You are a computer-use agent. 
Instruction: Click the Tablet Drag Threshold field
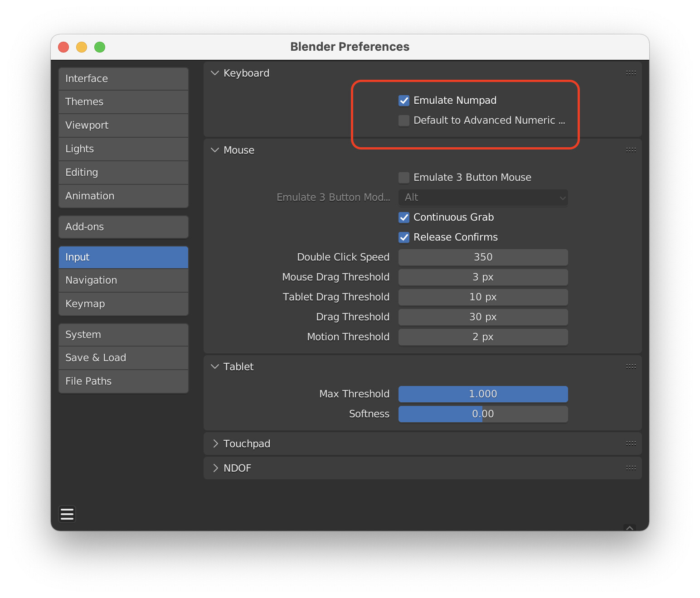[x=483, y=297]
